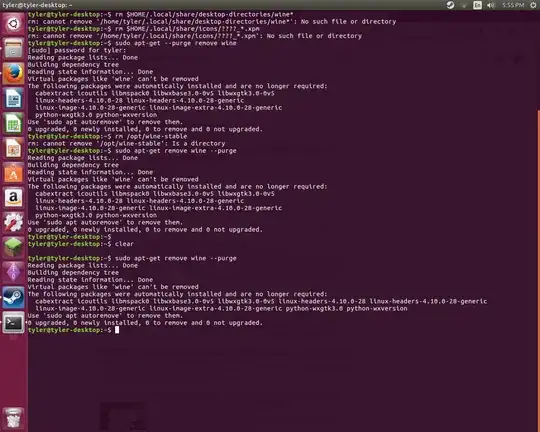
Task: Launch Steam from the launcher
Action: (x=13, y=297)
